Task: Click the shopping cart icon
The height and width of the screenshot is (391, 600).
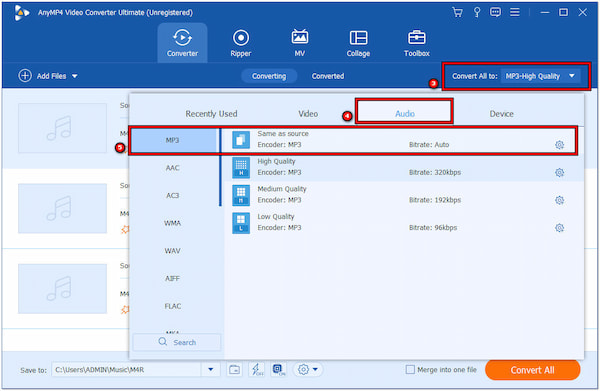Action: point(457,12)
